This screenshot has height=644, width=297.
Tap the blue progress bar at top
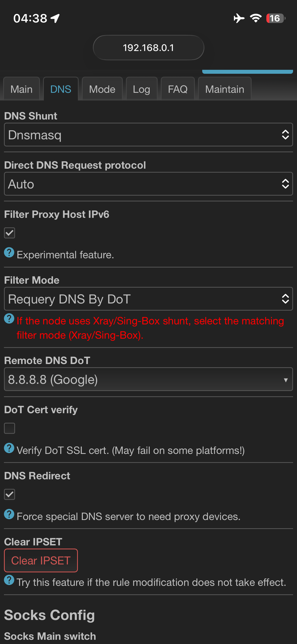[247, 72]
